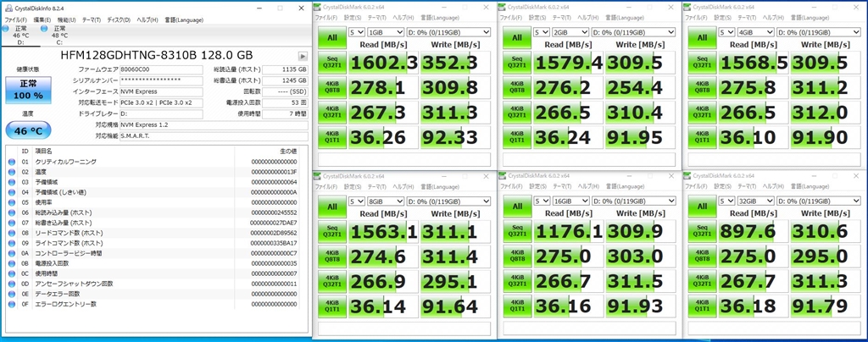Click All button in the 16GiB CrystalDiskMark window

516,206
